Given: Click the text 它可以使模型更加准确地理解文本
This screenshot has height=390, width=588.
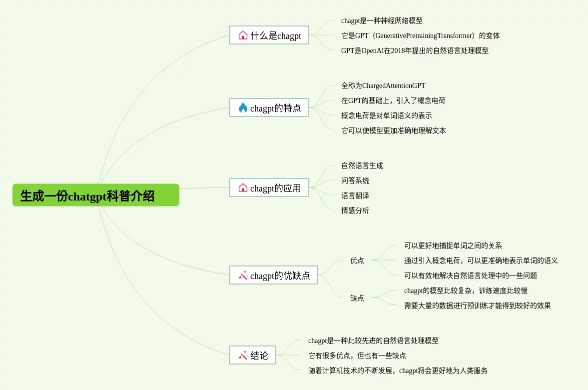Looking at the screenshot, I should tap(393, 130).
